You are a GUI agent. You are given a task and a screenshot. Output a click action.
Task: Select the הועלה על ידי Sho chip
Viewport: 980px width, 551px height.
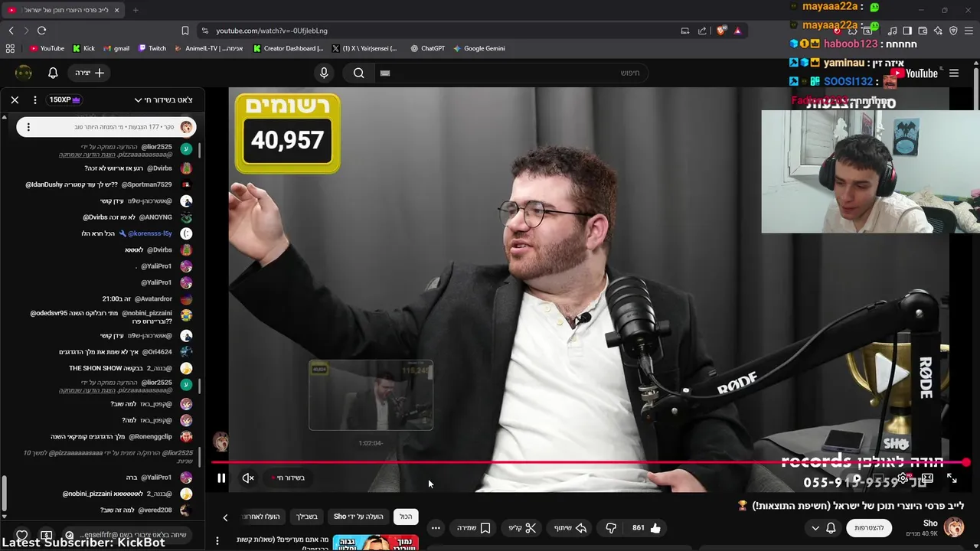point(358,517)
